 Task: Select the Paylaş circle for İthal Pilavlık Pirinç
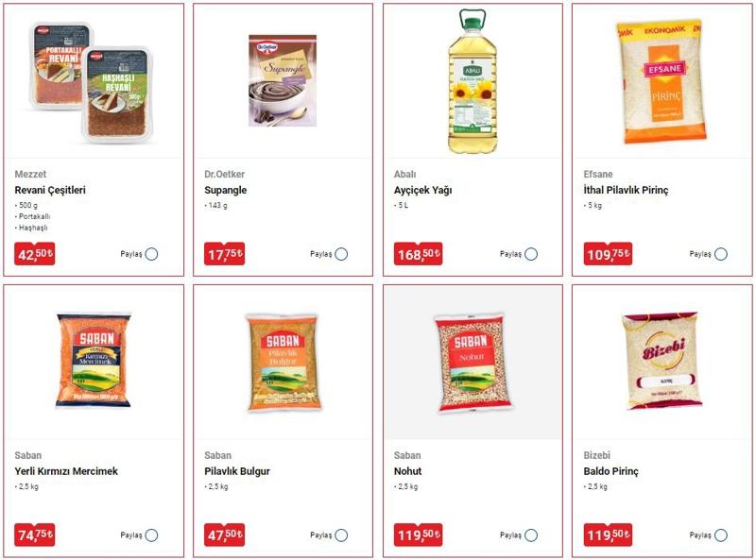click(721, 254)
